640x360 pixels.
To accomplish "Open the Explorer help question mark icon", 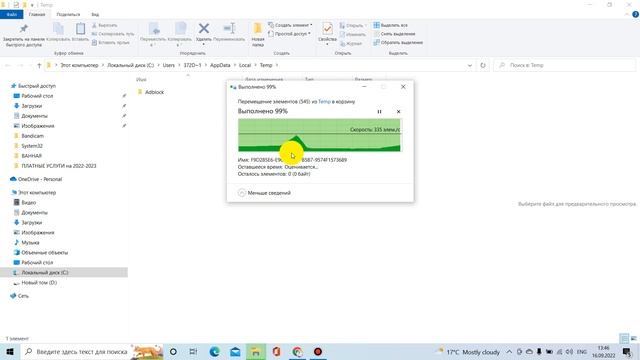I will 635,14.
